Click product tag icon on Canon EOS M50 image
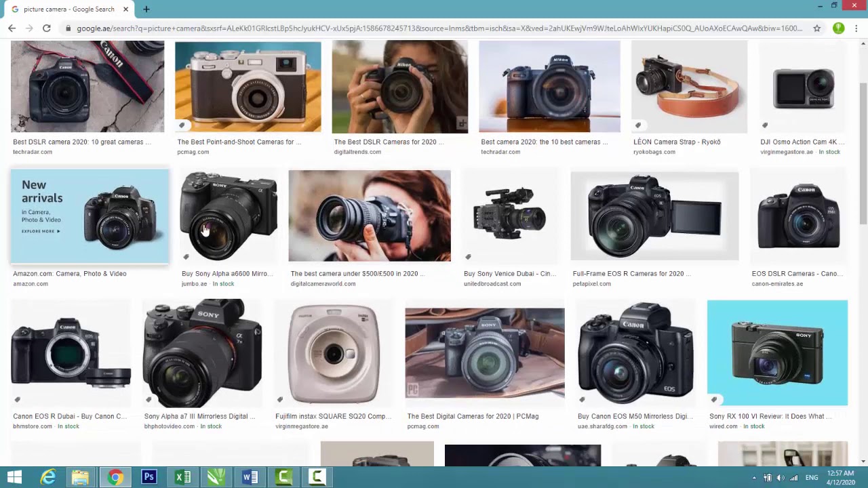The image size is (868, 488). [x=582, y=399]
